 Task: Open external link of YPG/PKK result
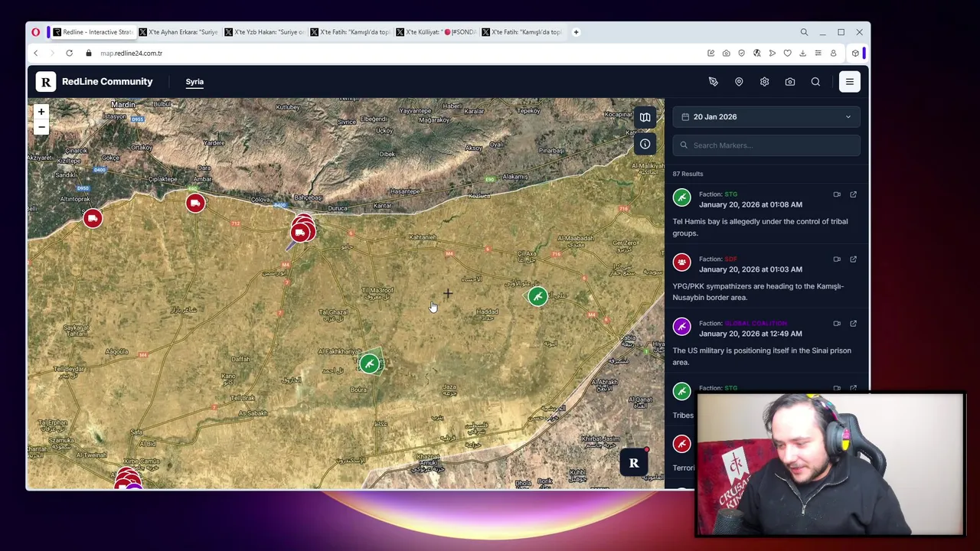tap(853, 259)
